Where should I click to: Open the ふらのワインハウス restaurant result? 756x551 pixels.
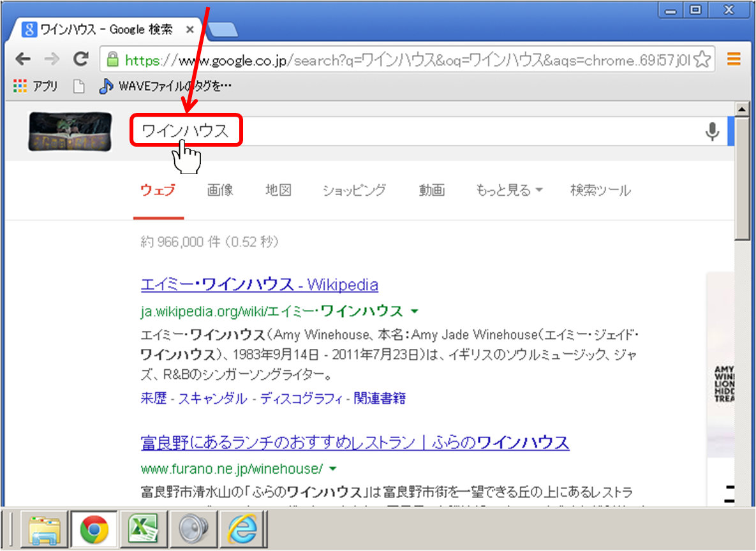click(x=355, y=443)
